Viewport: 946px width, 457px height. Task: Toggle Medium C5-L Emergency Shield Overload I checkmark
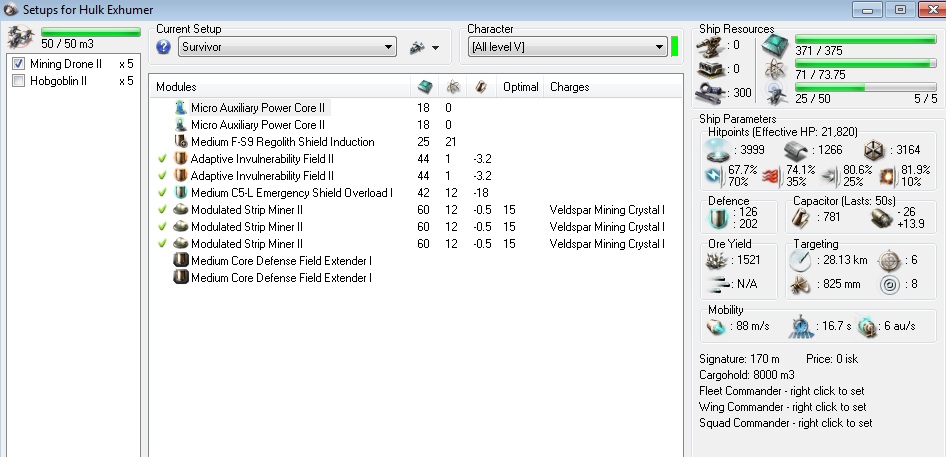click(x=162, y=193)
